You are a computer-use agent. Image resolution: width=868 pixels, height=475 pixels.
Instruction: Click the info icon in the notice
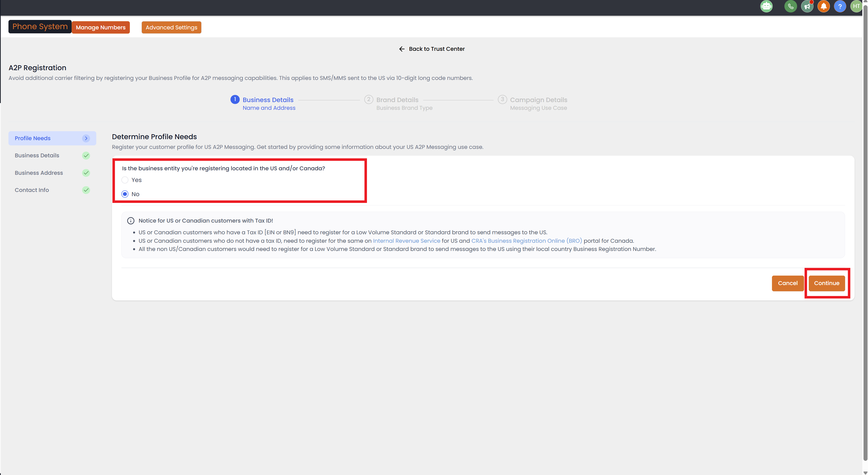click(131, 221)
